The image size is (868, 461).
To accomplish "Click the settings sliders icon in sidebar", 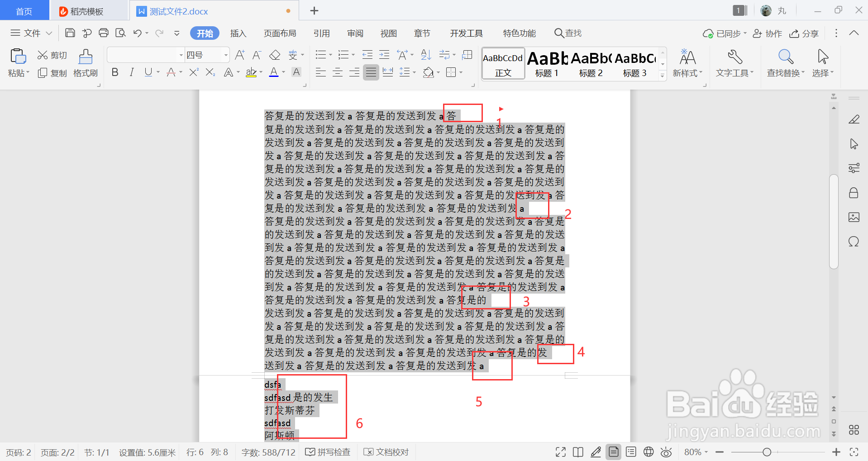I will pyautogui.click(x=854, y=168).
